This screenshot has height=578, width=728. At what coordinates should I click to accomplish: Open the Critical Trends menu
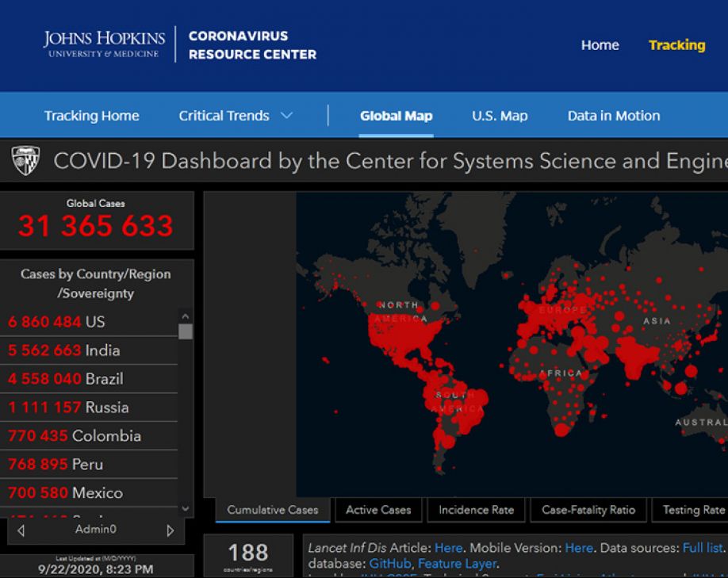tap(224, 116)
